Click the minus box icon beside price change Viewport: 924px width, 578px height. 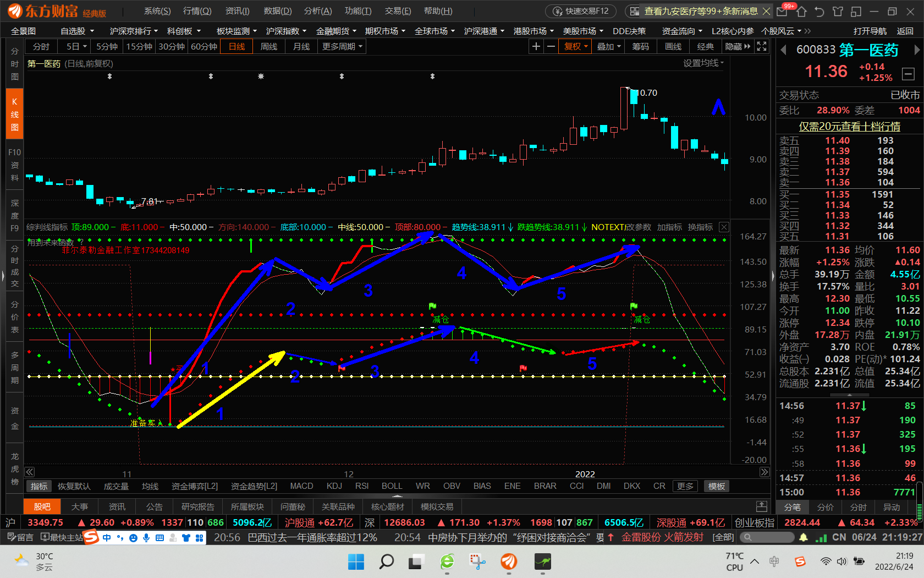click(x=909, y=73)
